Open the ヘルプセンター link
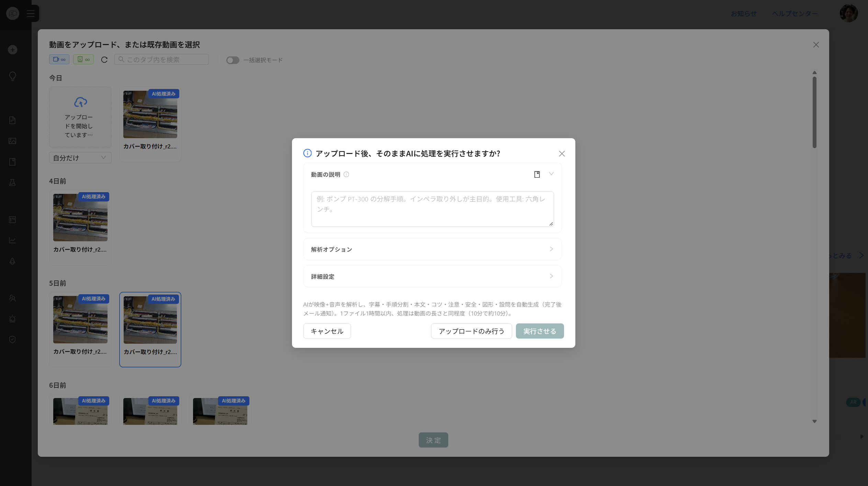This screenshot has height=486, width=868. [x=794, y=13]
